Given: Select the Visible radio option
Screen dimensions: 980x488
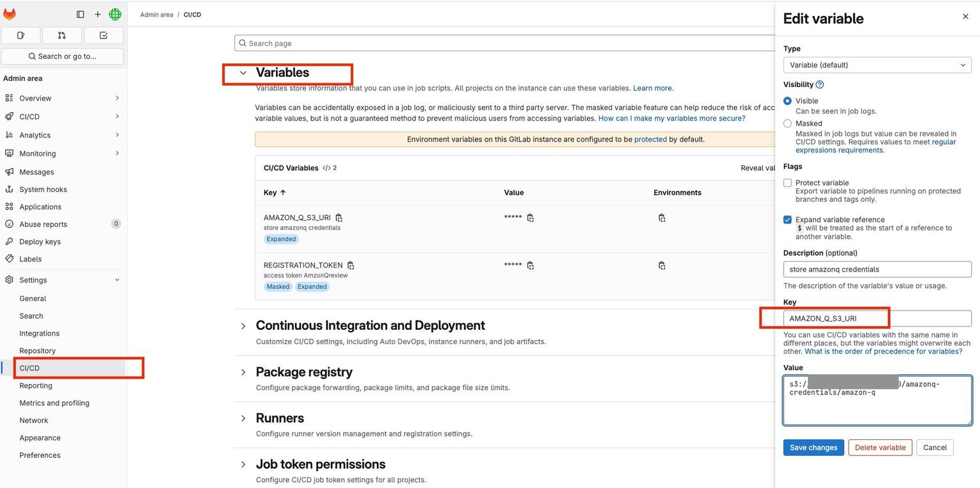Looking at the screenshot, I should [787, 101].
